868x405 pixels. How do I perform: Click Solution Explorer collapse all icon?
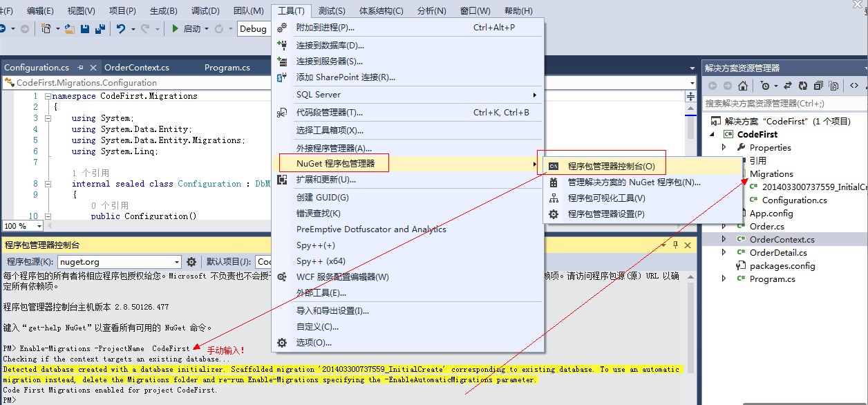pos(818,86)
